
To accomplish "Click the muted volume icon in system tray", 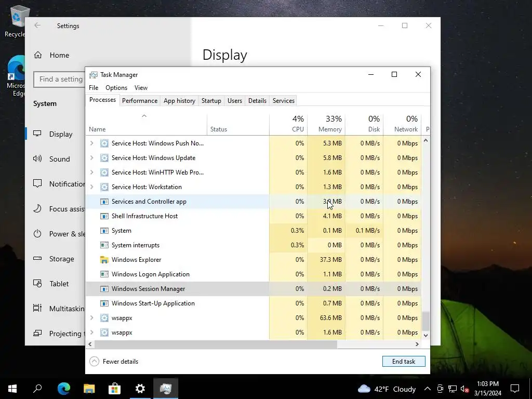I will click(x=465, y=389).
